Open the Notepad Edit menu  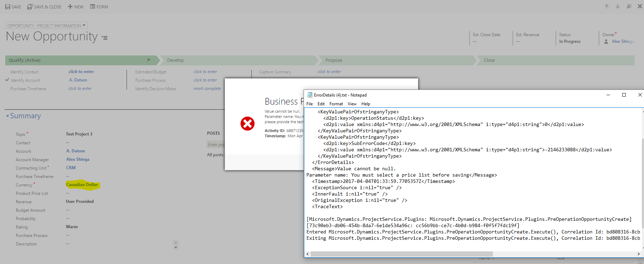(x=321, y=104)
